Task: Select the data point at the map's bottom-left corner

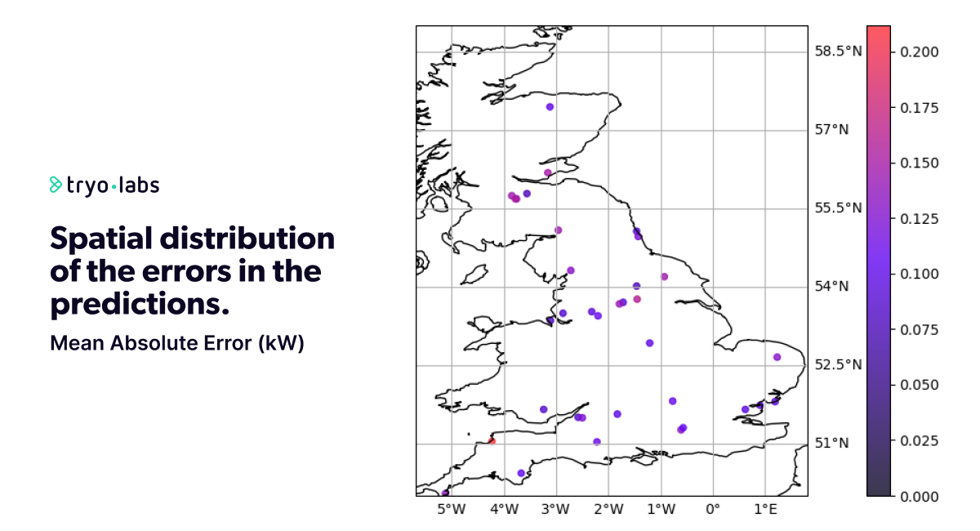Action: pyautogui.click(x=445, y=493)
